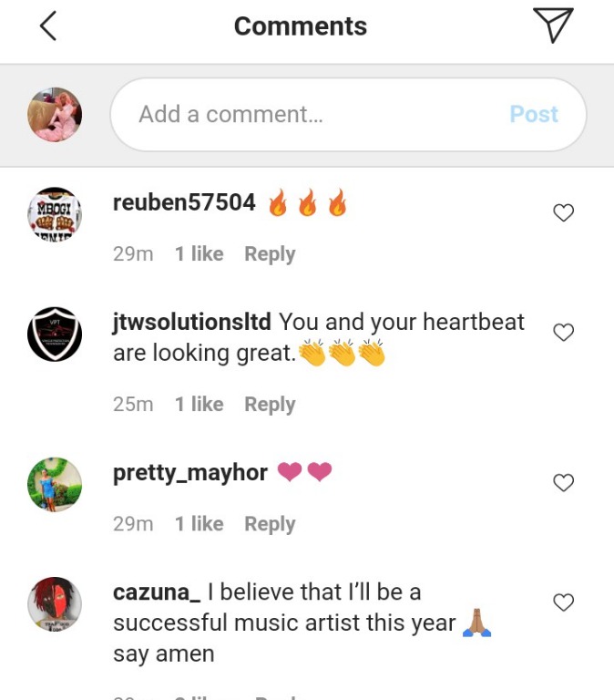This screenshot has height=700, width=614.
Task: Open cazuna_'s profile avatar
Action: pyautogui.click(x=55, y=604)
